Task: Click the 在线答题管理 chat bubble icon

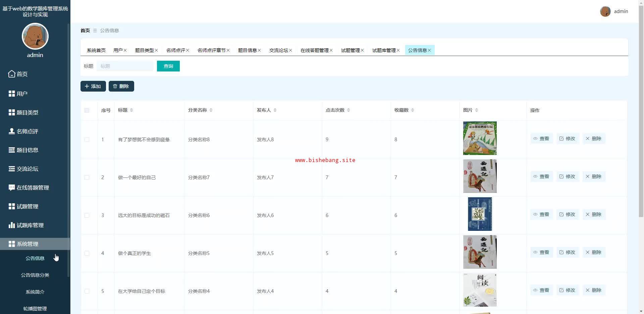Action: (x=12, y=188)
